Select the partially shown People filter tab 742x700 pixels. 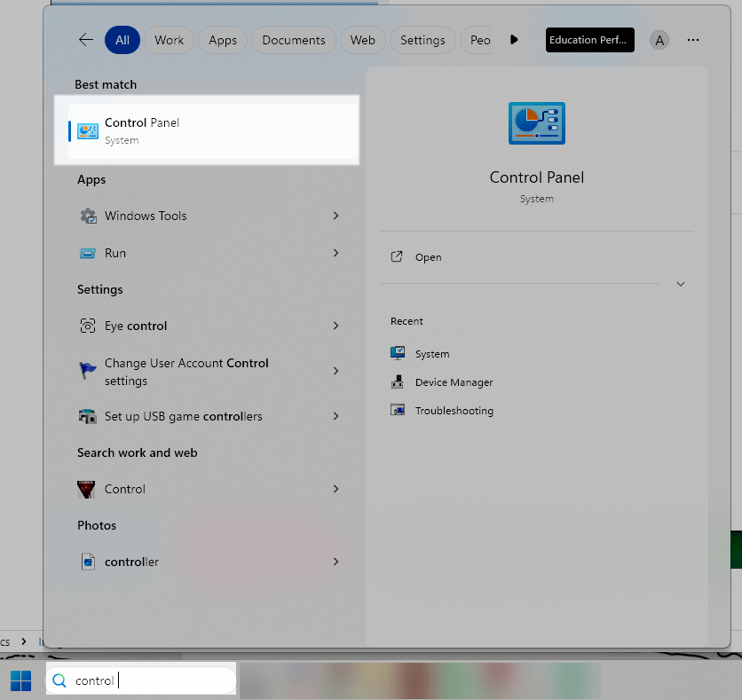pyautogui.click(x=477, y=40)
